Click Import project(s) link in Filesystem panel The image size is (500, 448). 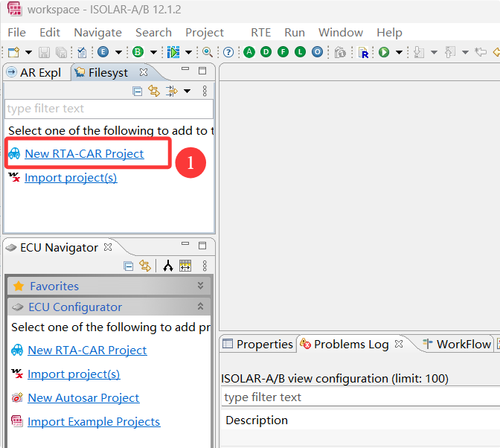71,178
